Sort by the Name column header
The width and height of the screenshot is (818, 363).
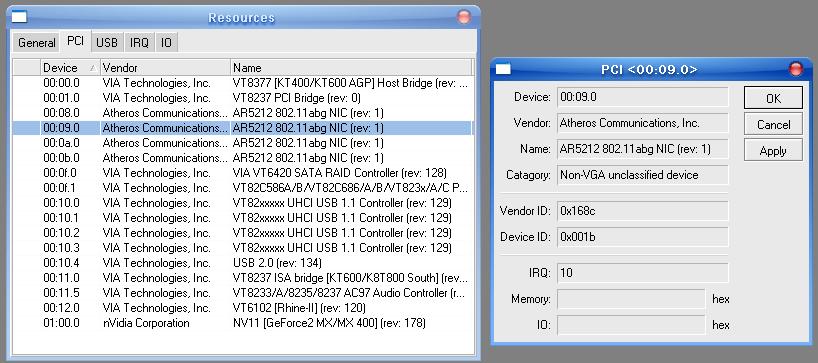[351, 68]
